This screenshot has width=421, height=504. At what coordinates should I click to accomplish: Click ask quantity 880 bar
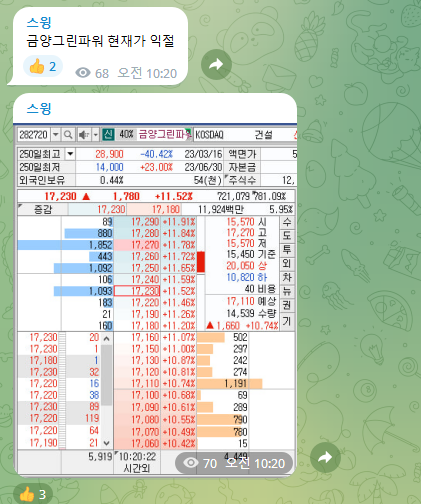pyautogui.click(x=89, y=233)
